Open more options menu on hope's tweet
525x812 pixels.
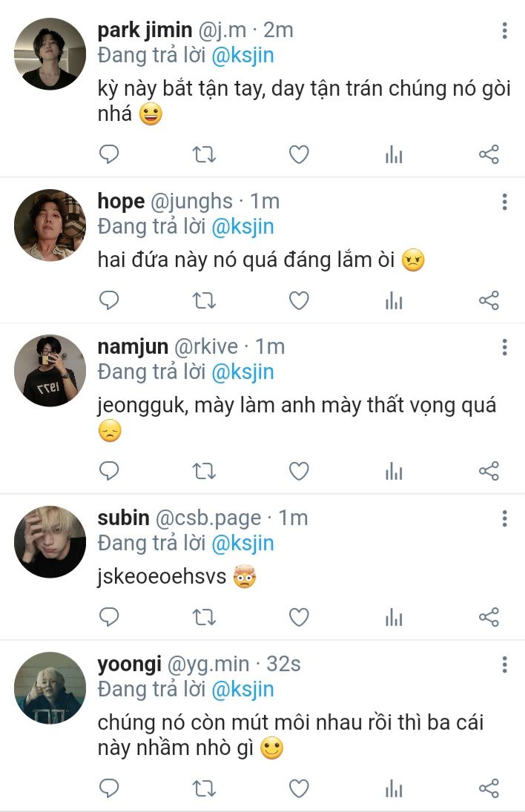click(504, 202)
